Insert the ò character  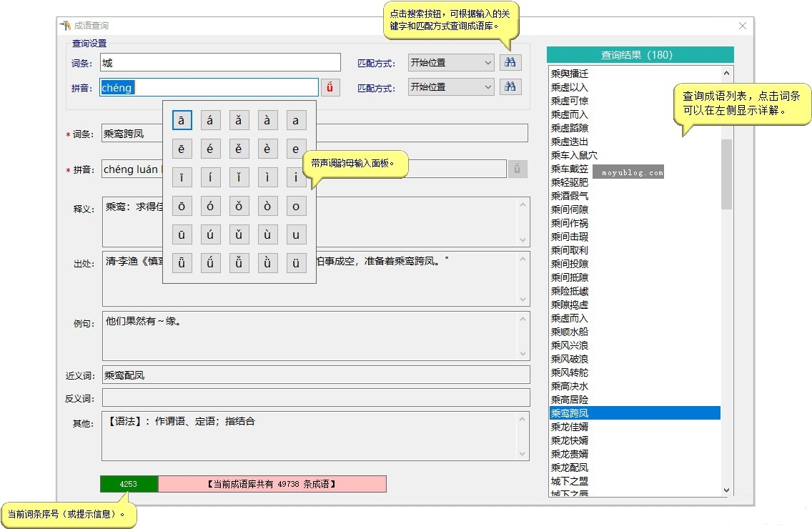(267, 206)
